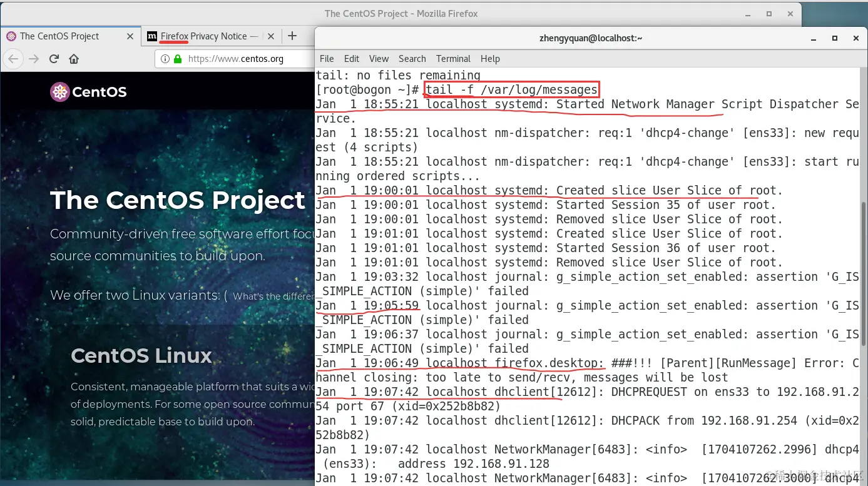This screenshot has width=868, height=486.
Task: Focus the Firefox address bar URL
Action: tap(236, 59)
